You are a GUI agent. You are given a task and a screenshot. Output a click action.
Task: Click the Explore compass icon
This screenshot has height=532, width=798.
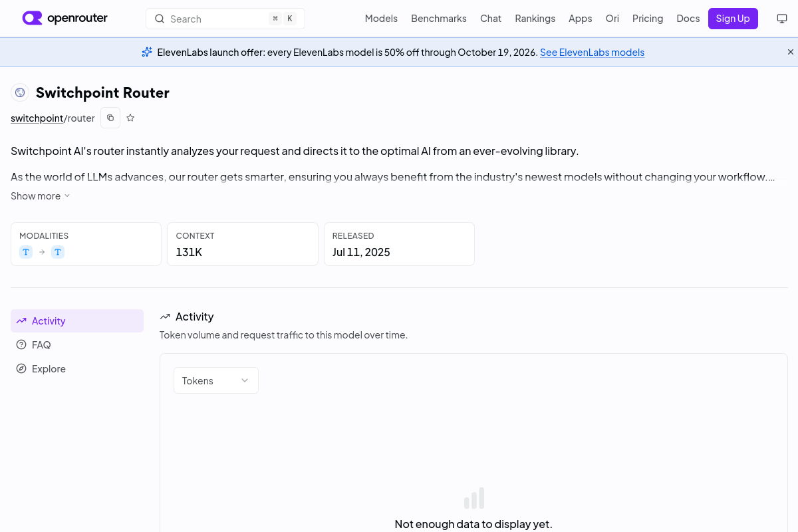click(x=21, y=368)
